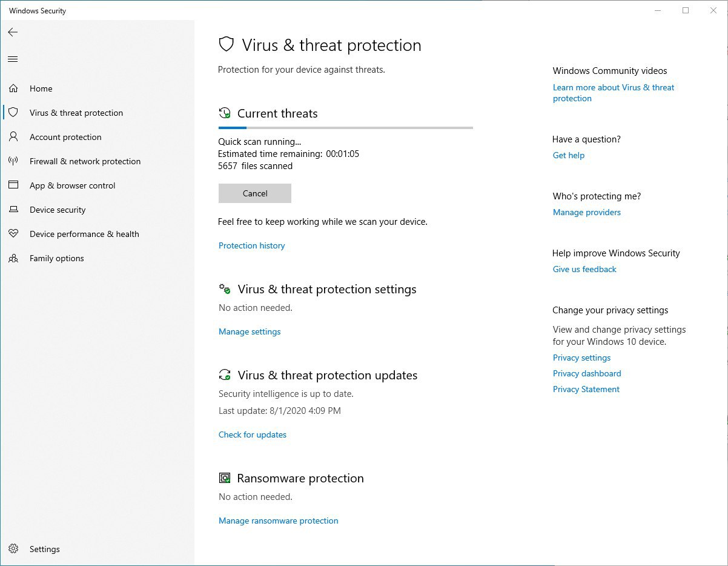Viewport: 728px width, 566px height.
Task: Open the hamburger navigation menu icon
Action: pyautogui.click(x=13, y=59)
